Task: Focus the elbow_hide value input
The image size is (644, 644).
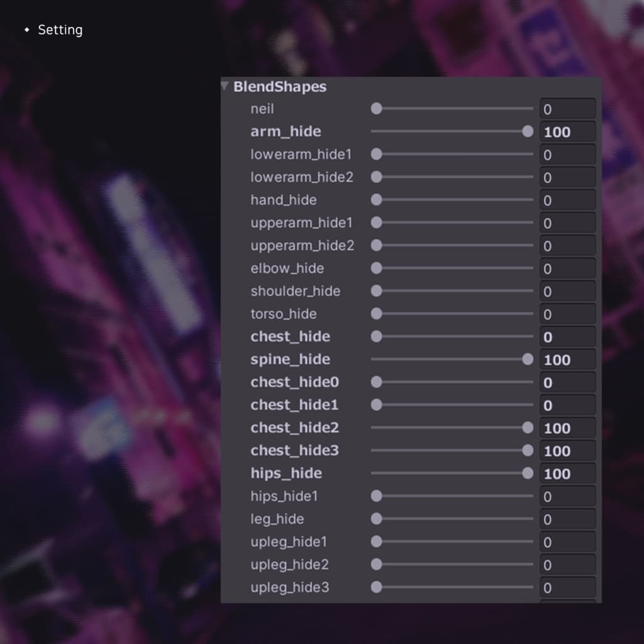Action: (x=567, y=269)
